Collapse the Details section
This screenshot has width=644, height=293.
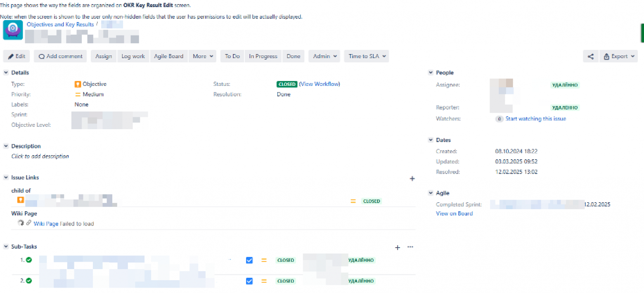coord(5,73)
